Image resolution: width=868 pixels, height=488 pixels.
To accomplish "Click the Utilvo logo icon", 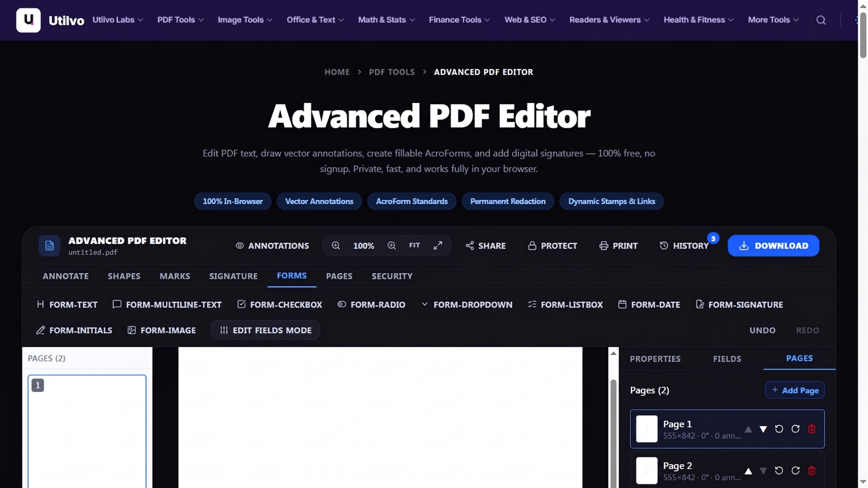I will click(x=28, y=20).
